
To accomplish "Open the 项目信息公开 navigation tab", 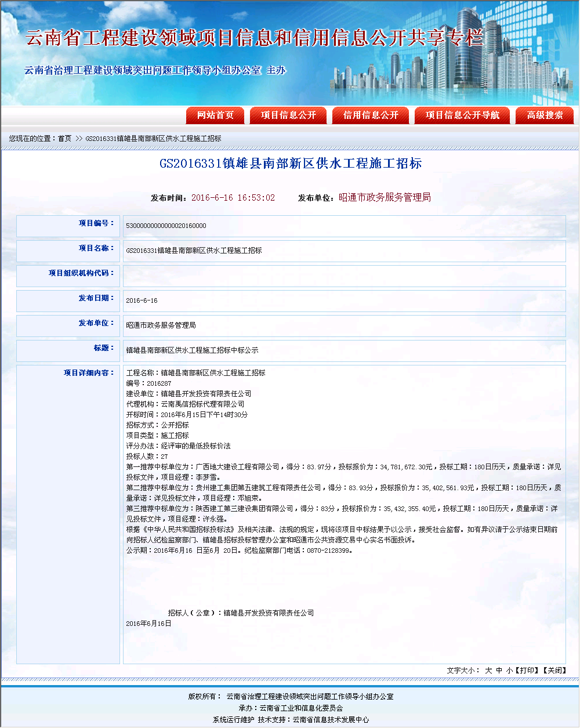I will tap(288, 115).
